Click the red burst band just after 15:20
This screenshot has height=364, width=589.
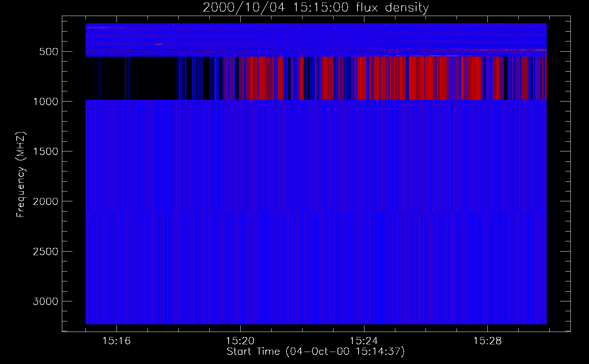pyautogui.click(x=262, y=78)
